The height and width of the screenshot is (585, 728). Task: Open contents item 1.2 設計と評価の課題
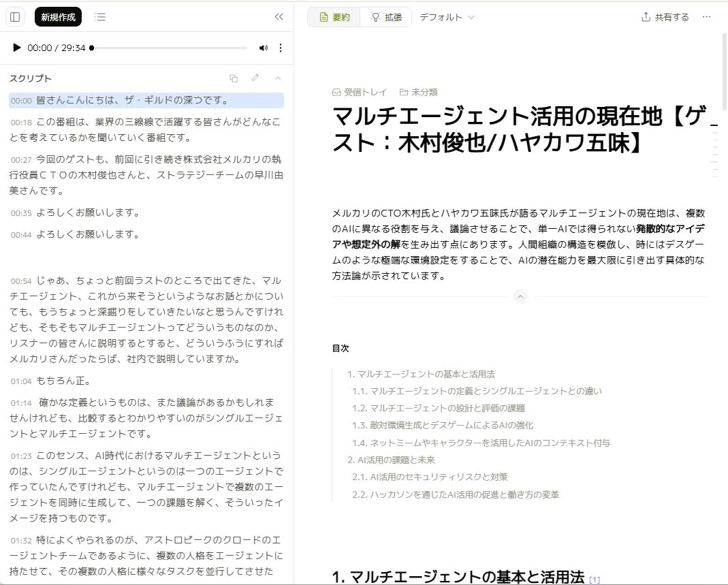[439, 409]
